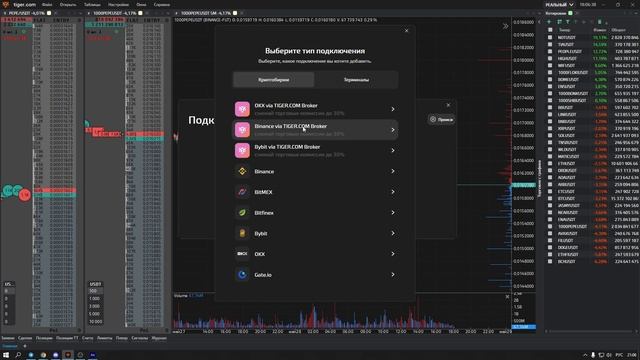
Task: Click the tiger.com logo in title bar
Action: click(x=6, y=4)
